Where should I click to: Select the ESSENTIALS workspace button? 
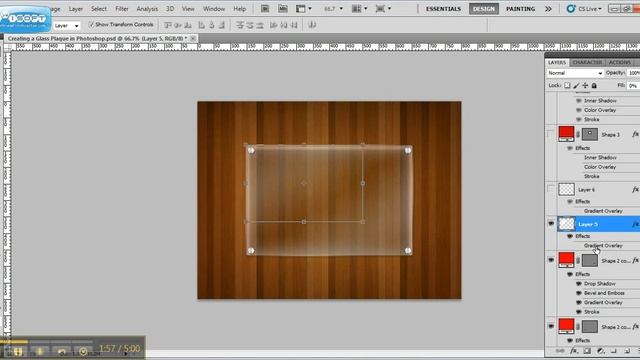443,9
